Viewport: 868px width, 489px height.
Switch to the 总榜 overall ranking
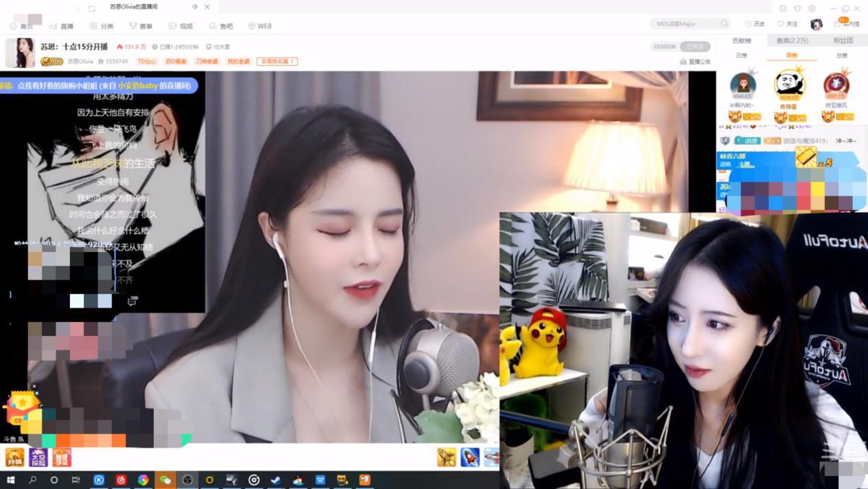pos(841,56)
